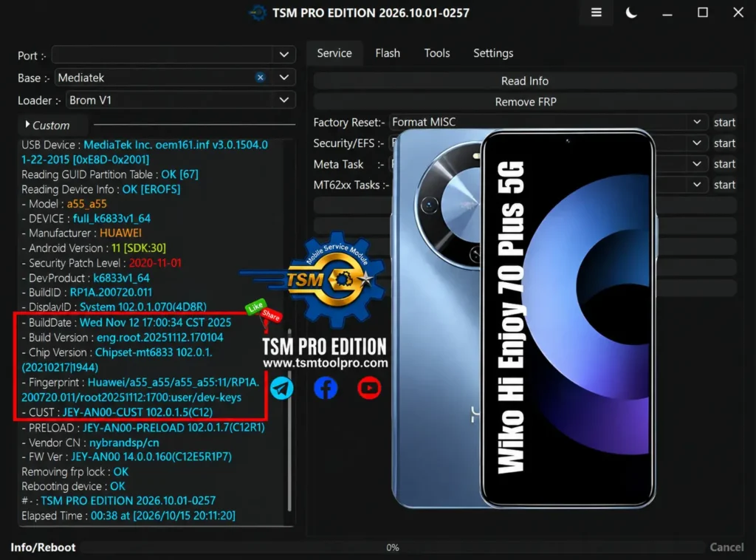Click the Elapsed Time log line
Image resolution: width=756 pixels, height=560 pixels.
(x=128, y=516)
